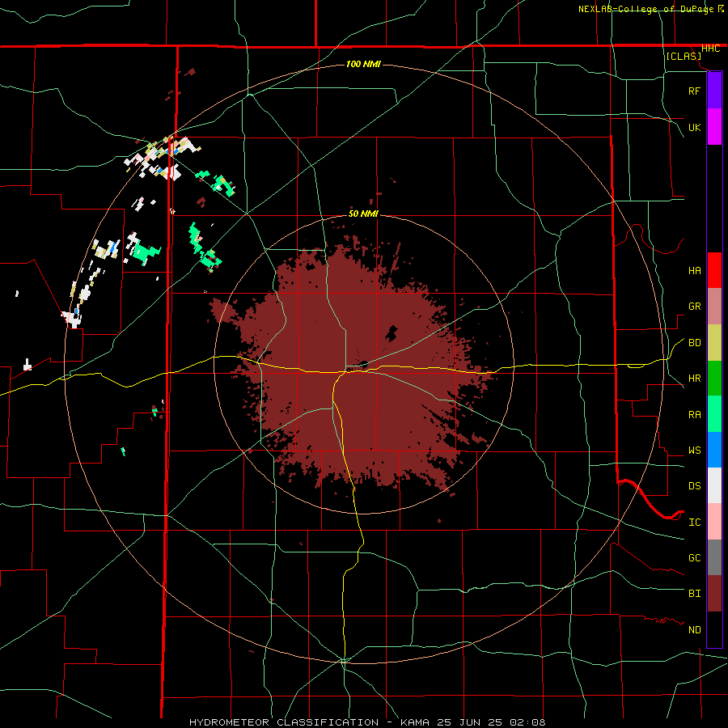The height and width of the screenshot is (728, 728).
Task: Click the GC legend label
Action: [694, 558]
